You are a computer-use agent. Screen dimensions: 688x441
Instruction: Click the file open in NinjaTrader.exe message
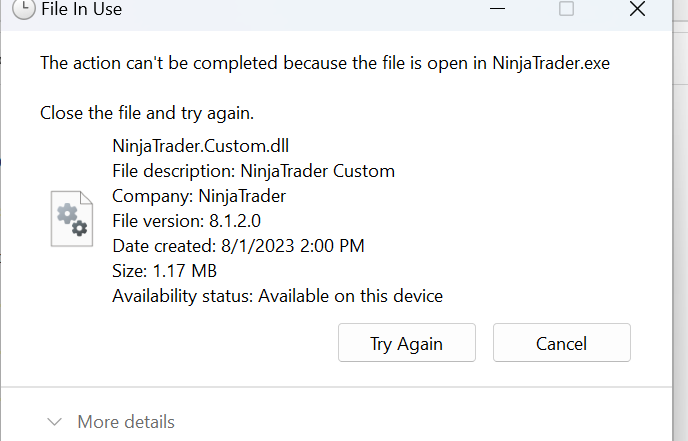coord(325,63)
